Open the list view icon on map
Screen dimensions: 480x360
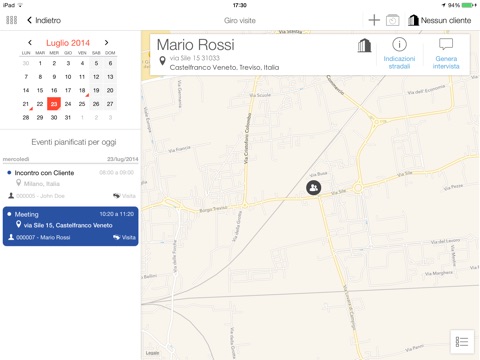coord(462,341)
